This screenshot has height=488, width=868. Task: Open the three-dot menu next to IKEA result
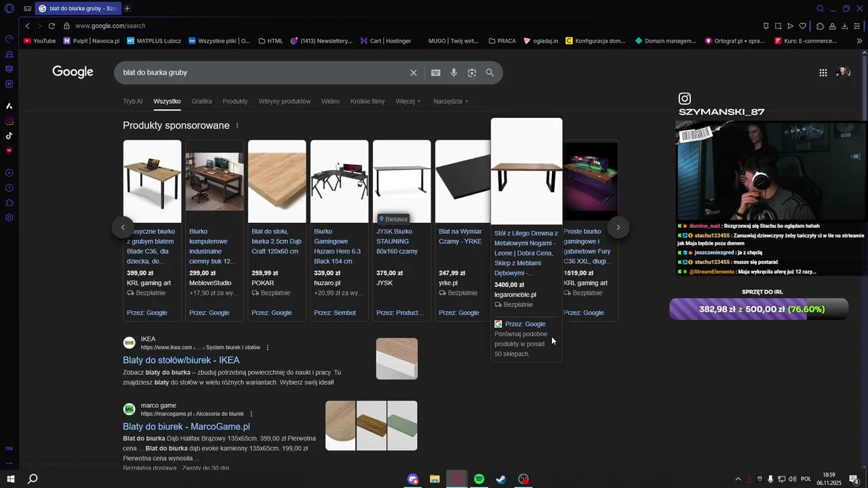tap(267, 348)
